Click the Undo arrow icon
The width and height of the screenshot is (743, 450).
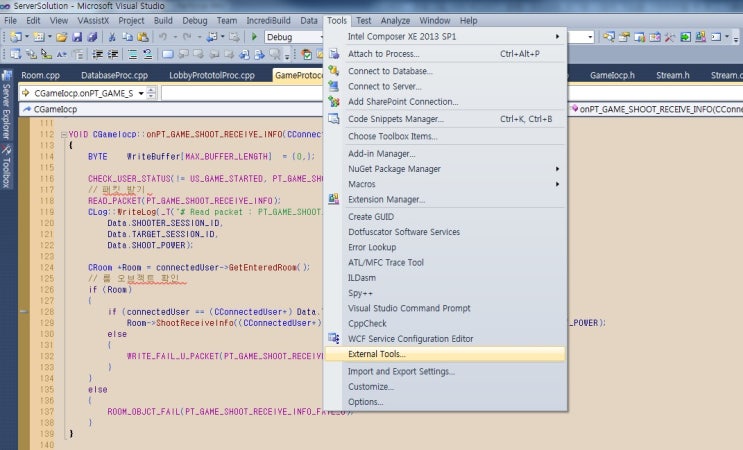click(x=163, y=37)
